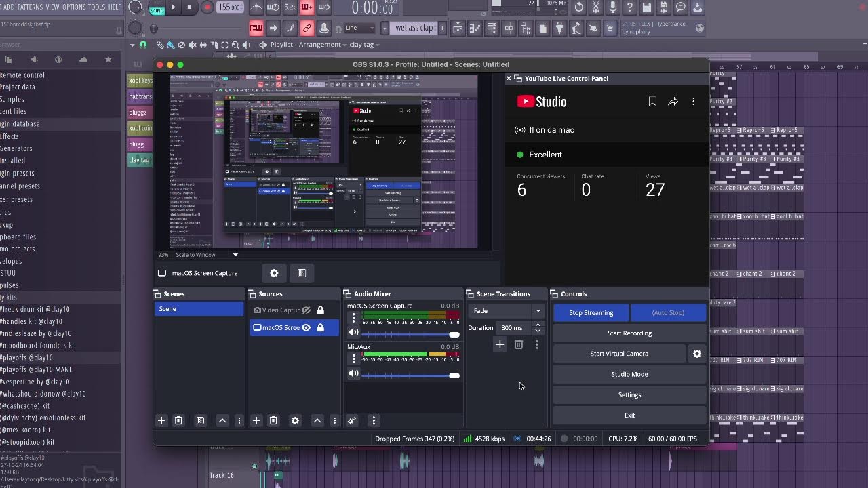Open FL Studio OPTIONS menu
This screenshot has height=488, width=868.
click(x=74, y=7)
